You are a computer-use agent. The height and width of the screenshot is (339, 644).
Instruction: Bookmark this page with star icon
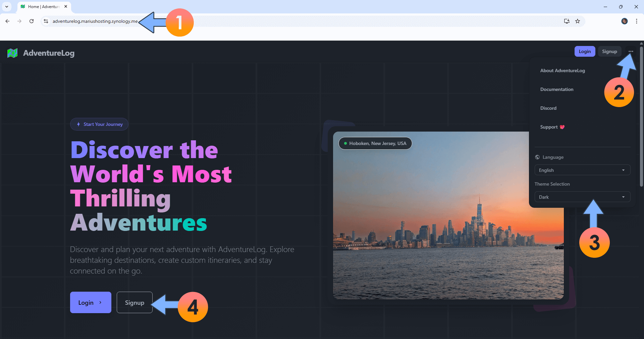point(578,21)
